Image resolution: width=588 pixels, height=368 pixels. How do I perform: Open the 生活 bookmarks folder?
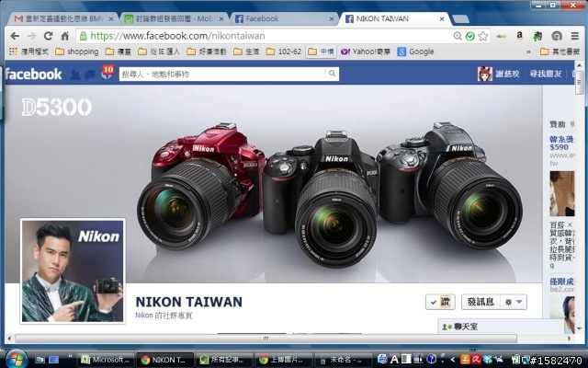pos(246,52)
